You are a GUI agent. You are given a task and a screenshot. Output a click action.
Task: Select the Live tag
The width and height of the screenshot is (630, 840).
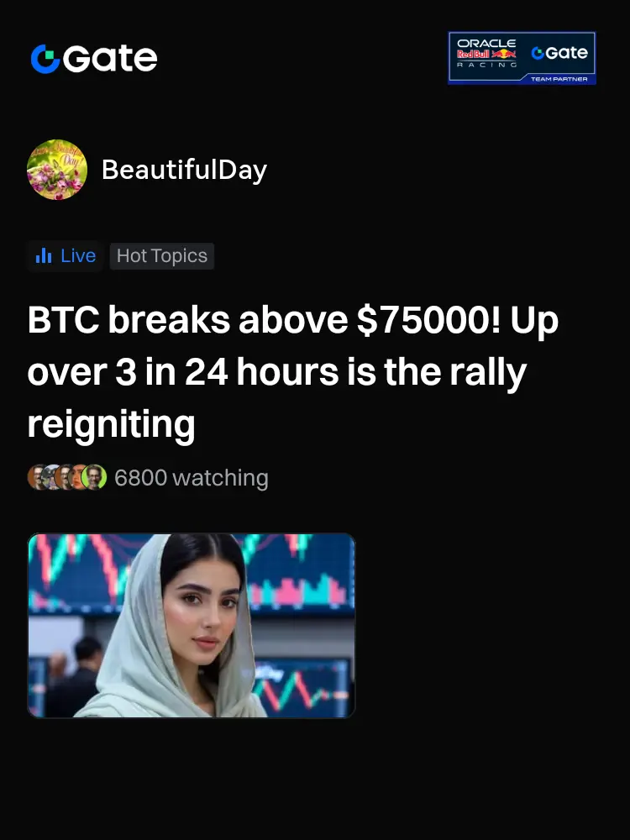click(65, 256)
